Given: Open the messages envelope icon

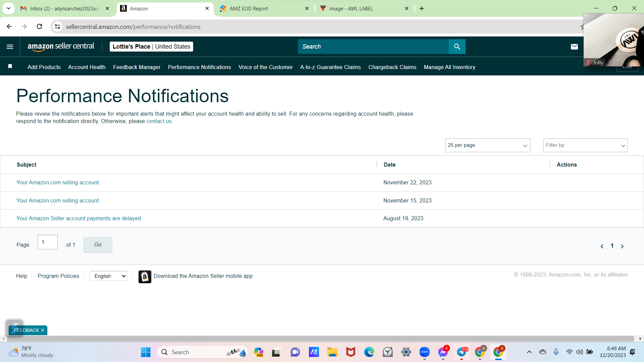Looking at the screenshot, I should tap(574, 47).
